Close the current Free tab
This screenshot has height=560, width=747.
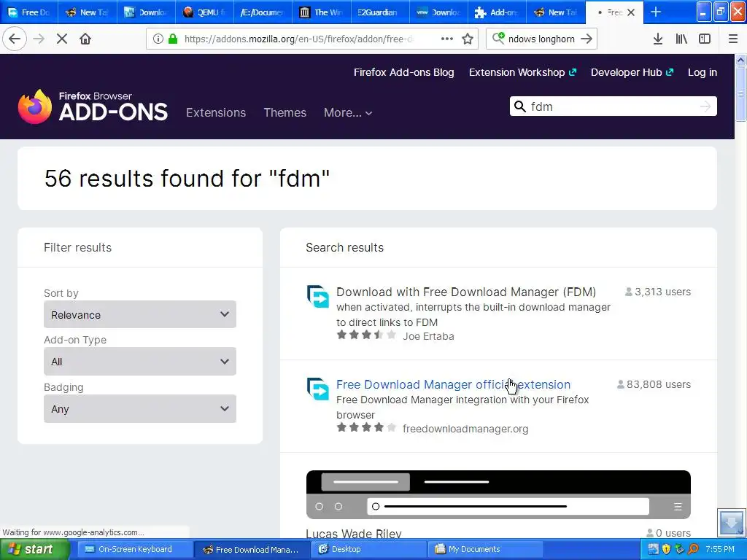[x=631, y=12]
